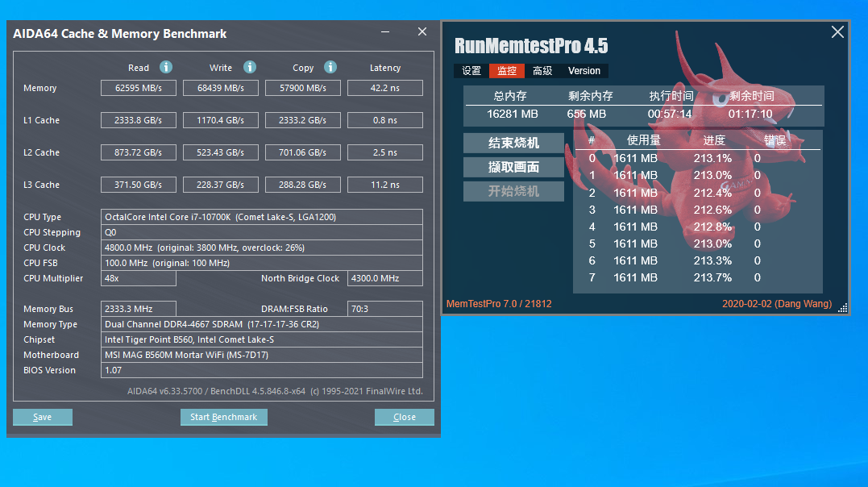868x487 pixels.
Task: Click the 213.3% progress for thread 6
Action: pyautogui.click(x=712, y=260)
